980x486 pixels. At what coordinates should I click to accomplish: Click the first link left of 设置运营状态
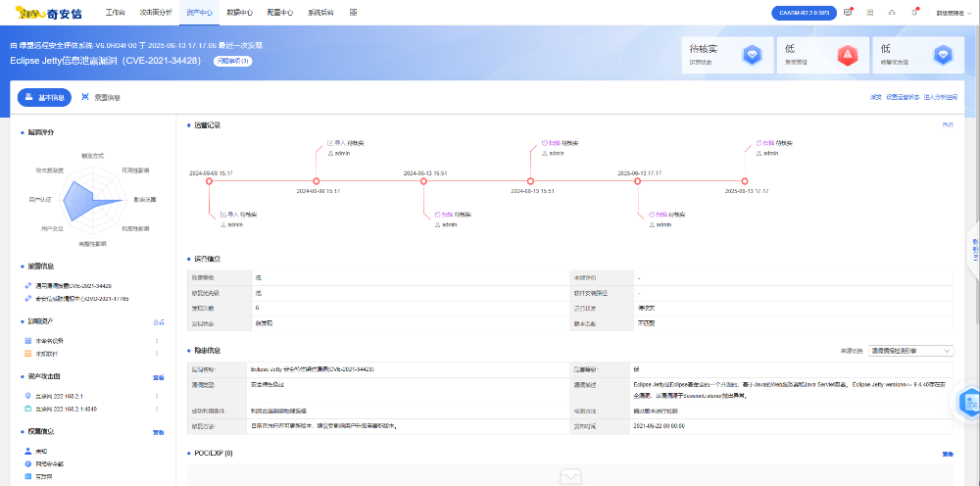pos(875,97)
